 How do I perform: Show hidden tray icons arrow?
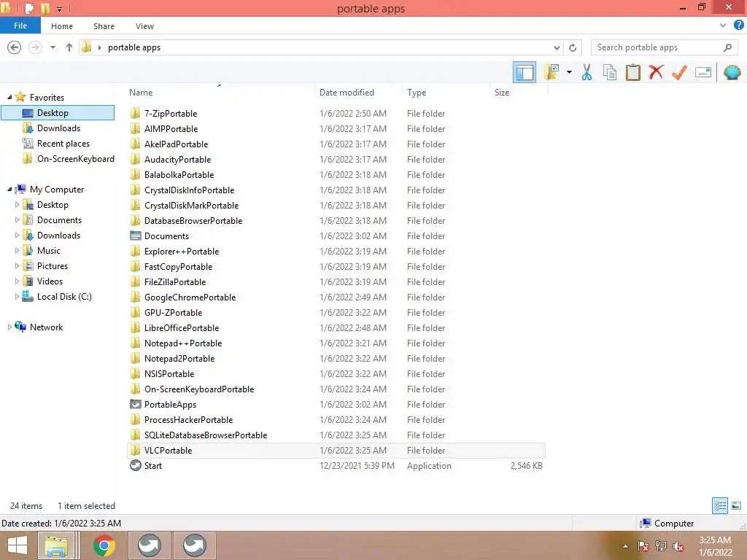point(625,546)
